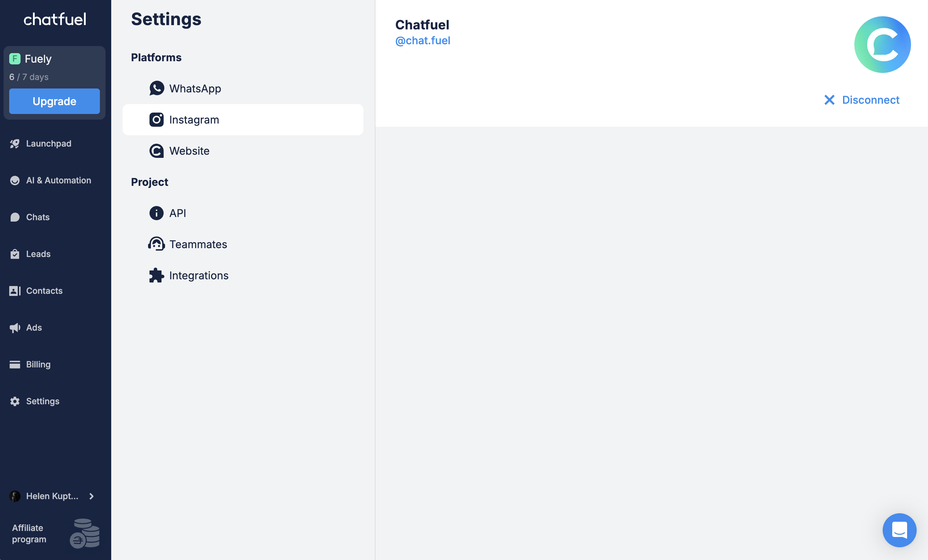This screenshot has height=560, width=928.
Task: Open the Chats section
Action: coord(38,217)
